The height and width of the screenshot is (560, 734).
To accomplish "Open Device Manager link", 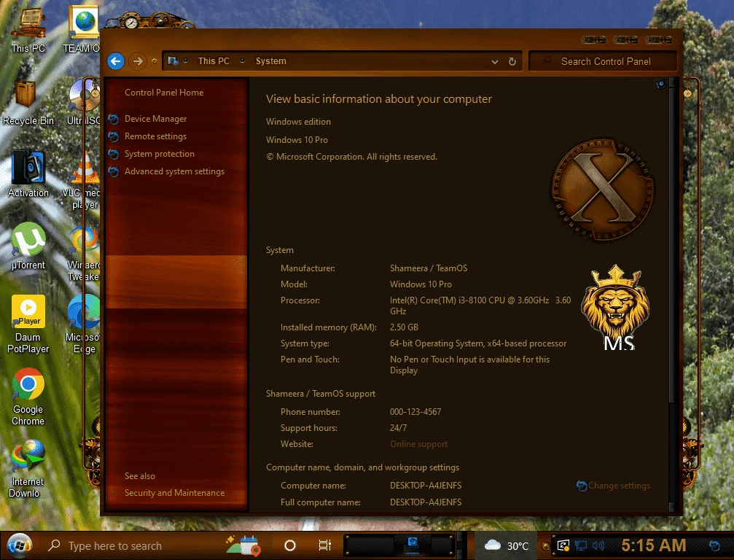I will 155,119.
